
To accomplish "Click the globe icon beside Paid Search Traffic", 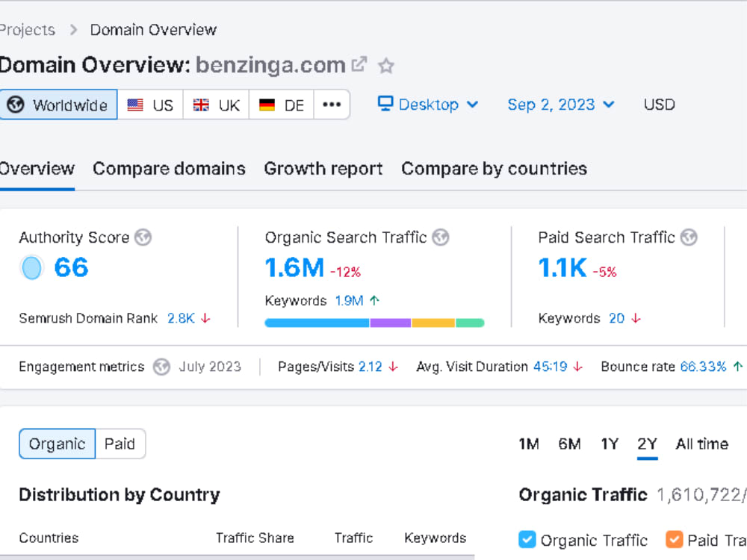I will [x=689, y=237].
